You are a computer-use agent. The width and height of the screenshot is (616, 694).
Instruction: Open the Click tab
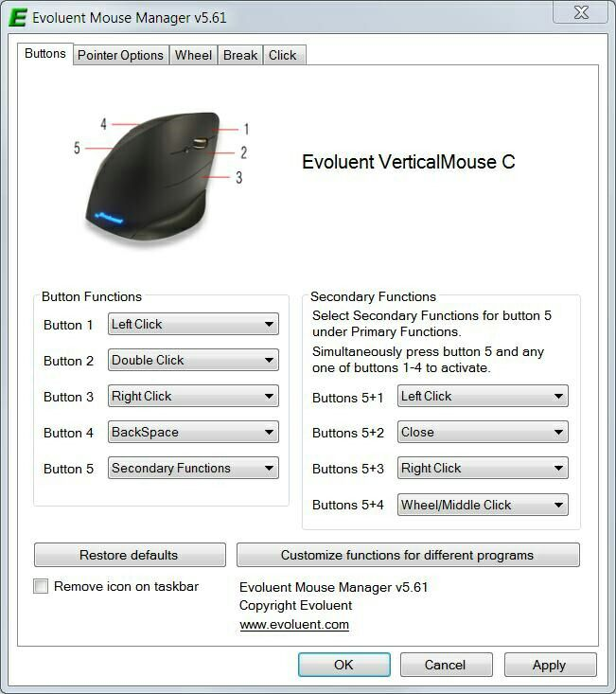click(283, 55)
